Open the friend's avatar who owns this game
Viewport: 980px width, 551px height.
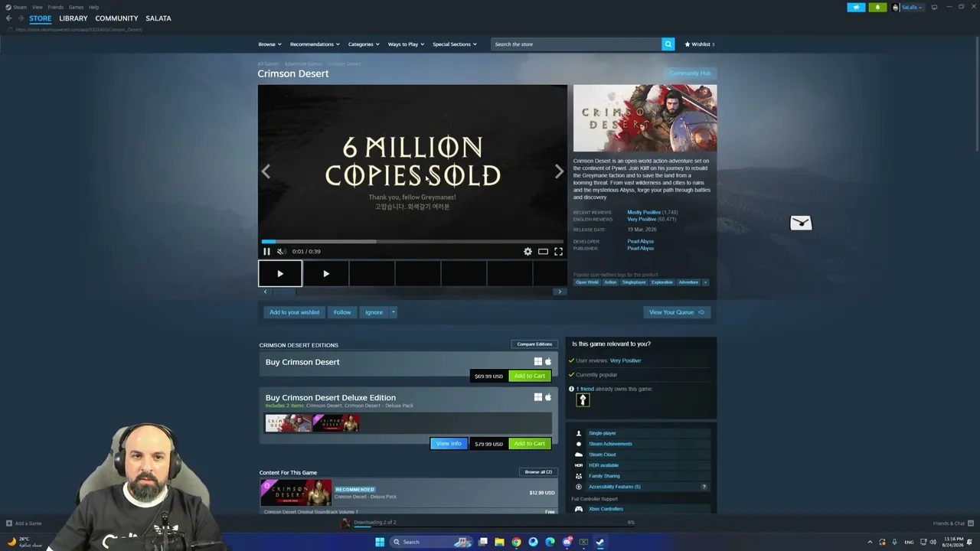pos(583,400)
